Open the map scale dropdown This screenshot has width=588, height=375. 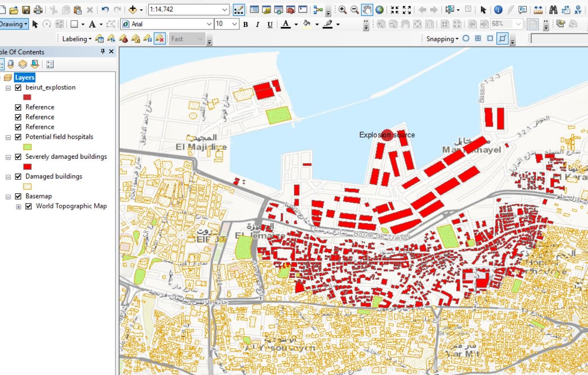click(224, 9)
